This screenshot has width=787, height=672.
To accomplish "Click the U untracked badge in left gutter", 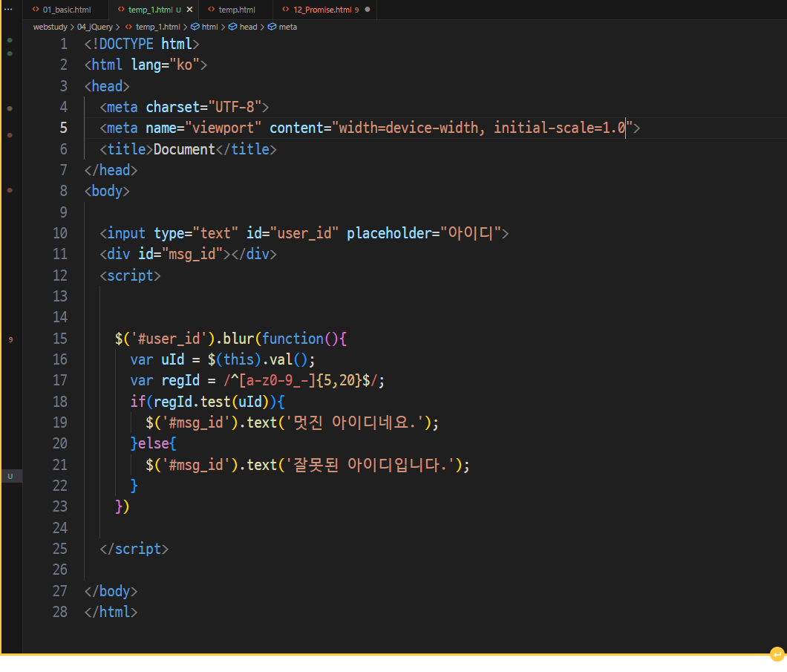I will pos(10,476).
